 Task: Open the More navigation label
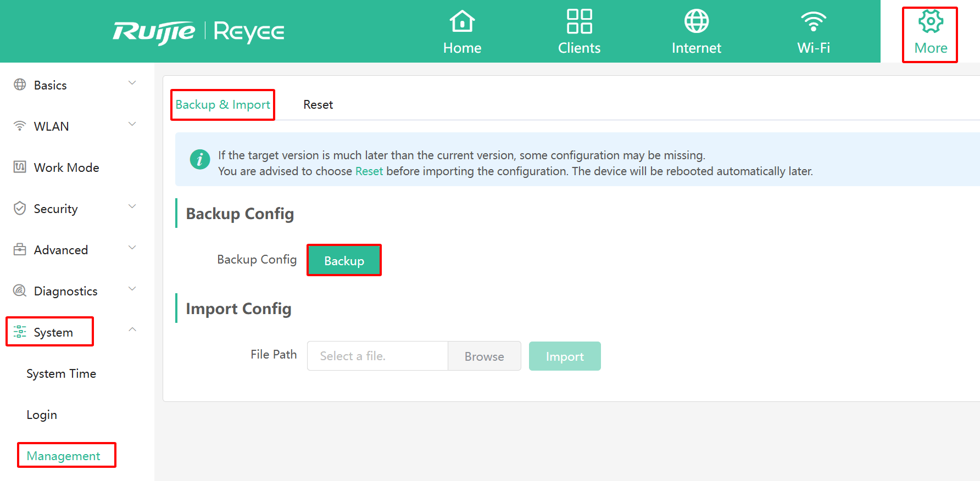click(931, 48)
